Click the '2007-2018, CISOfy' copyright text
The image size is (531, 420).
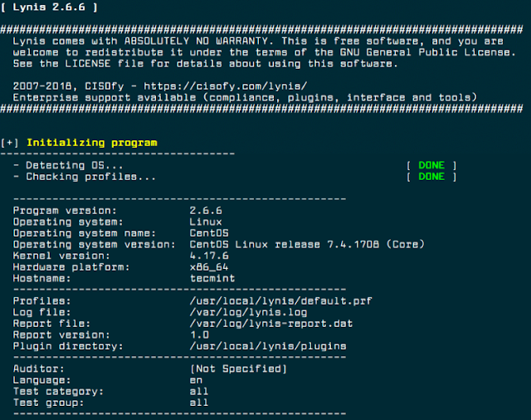coord(68,86)
